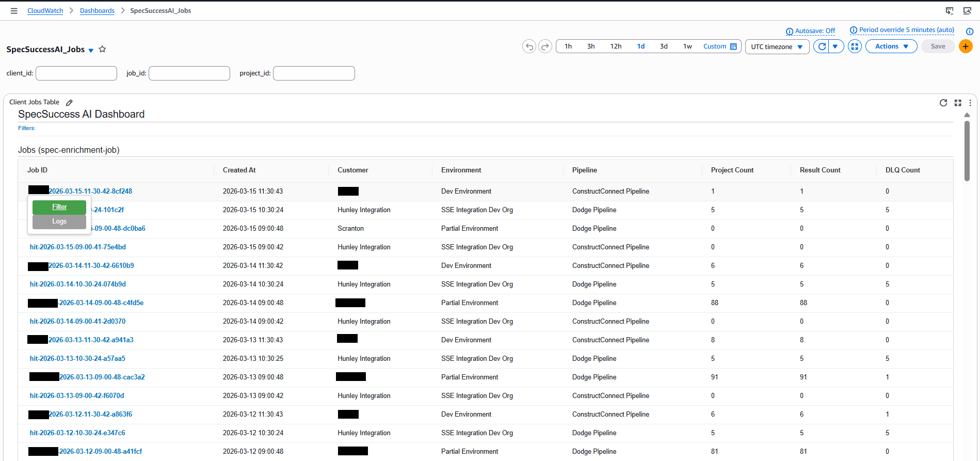Open the hamburger navigation menu
This screenshot has width=980, height=461.
[x=14, y=11]
